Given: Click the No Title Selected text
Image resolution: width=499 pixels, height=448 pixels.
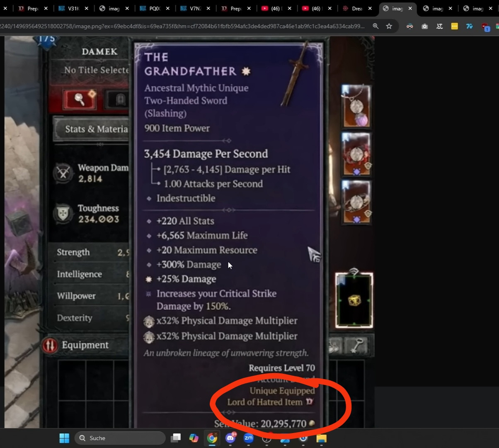Looking at the screenshot, I should coord(96,70).
